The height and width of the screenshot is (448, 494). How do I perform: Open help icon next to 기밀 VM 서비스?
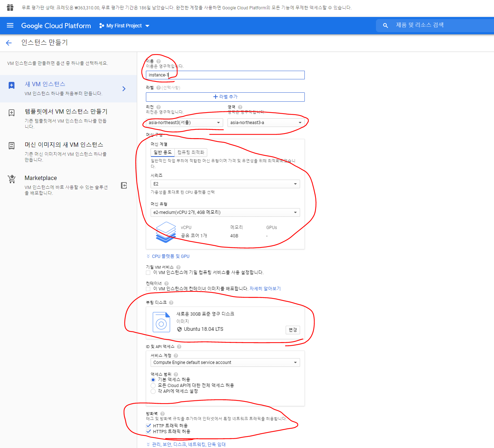point(178,267)
